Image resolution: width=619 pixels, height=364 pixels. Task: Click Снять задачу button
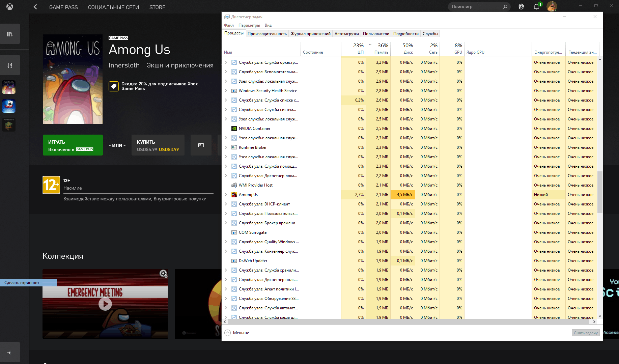[x=586, y=333]
